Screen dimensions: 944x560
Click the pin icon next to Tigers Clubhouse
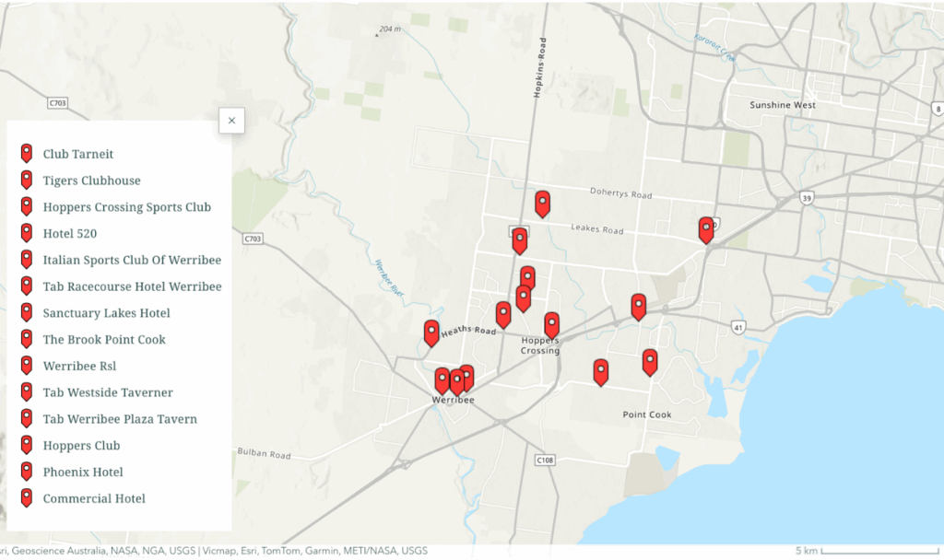26,181
